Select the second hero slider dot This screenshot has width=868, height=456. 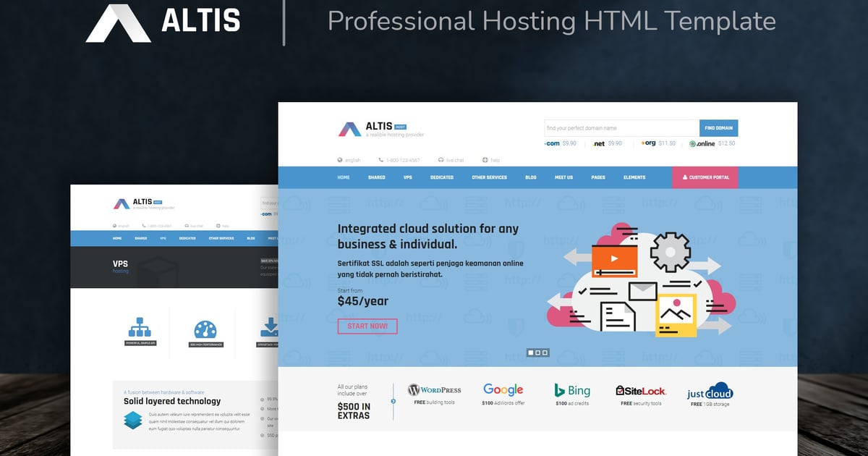[x=537, y=352]
